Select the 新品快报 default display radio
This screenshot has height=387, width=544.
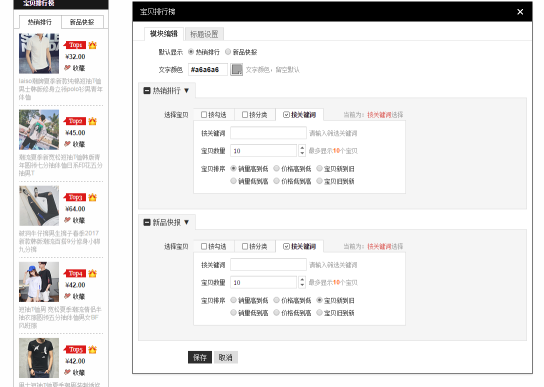click(x=228, y=52)
